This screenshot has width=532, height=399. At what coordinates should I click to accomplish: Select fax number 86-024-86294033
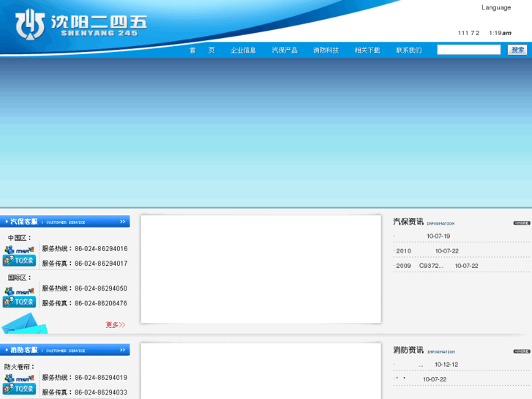(101, 392)
